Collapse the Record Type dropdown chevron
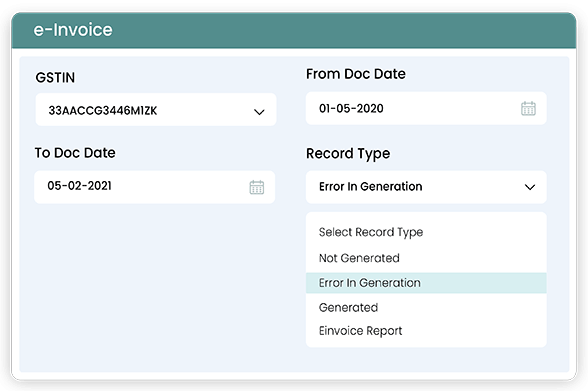This screenshot has width=588, height=391. tap(530, 187)
